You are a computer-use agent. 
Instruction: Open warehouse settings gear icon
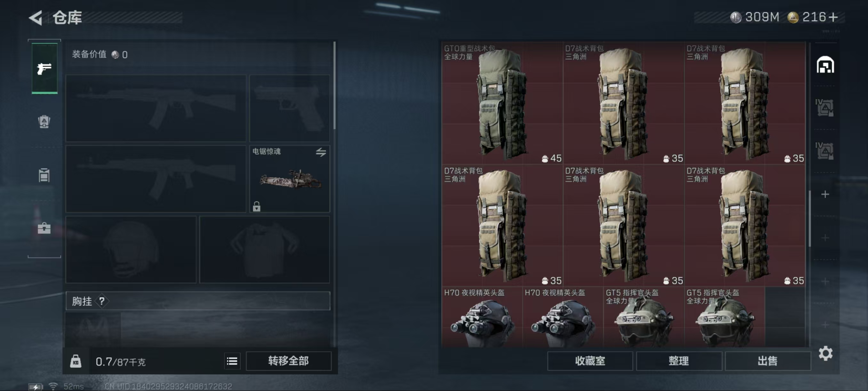click(x=825, y=353)
